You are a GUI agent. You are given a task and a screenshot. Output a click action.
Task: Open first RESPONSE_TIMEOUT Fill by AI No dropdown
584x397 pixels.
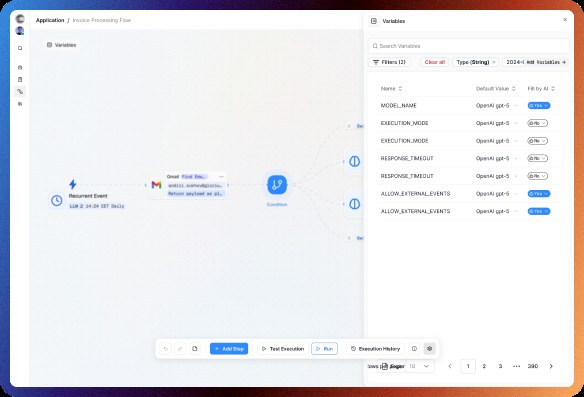click(x=537, y=159)
